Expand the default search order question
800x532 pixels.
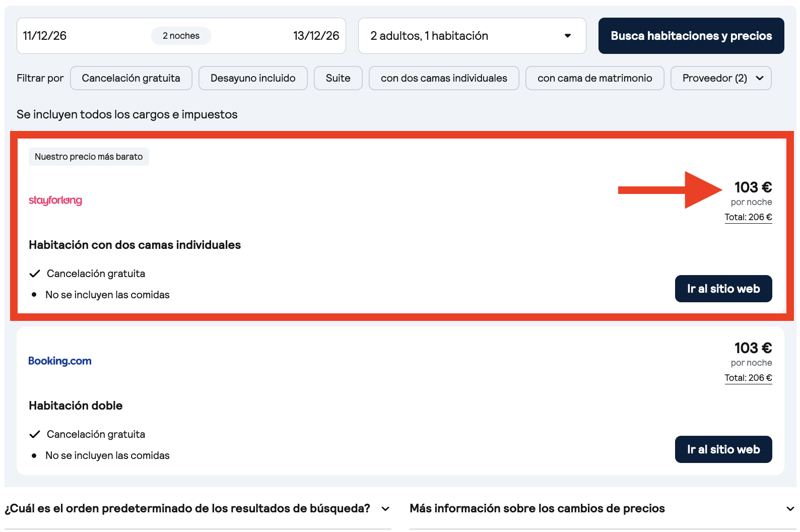point(197,508)
